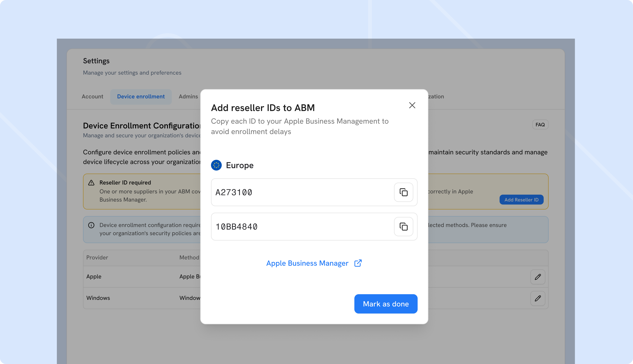Mark reseller IDs as done
This screenshot has height=364, width=633.
tap(386, 304)
